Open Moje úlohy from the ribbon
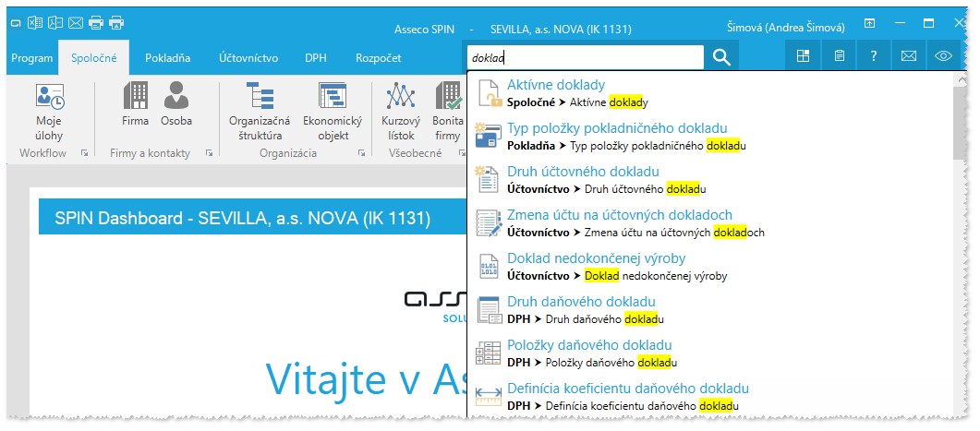Screen dimensions: 980x431 click(x=49, y=111)
